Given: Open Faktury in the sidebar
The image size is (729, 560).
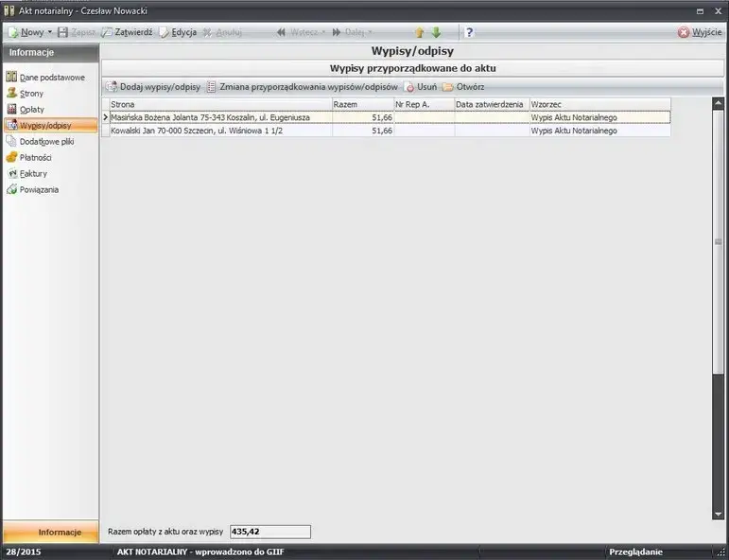Looking at the screenshot, I should point(33,173).
